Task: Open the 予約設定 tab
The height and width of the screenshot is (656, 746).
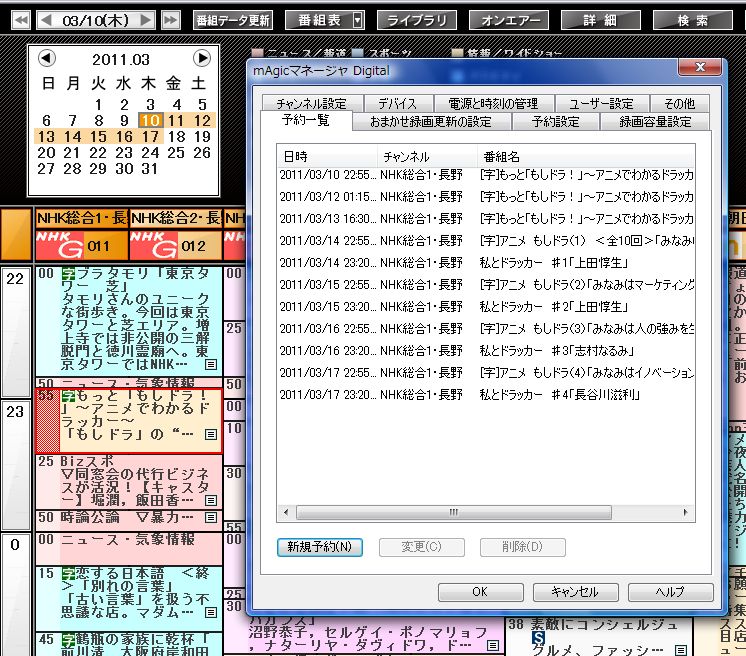Action: point(556,121)
